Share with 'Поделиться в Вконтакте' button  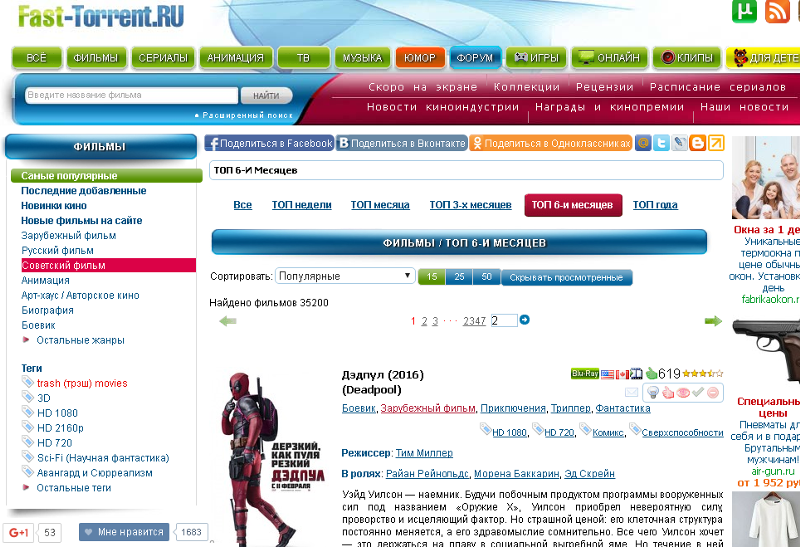point(402,143)
